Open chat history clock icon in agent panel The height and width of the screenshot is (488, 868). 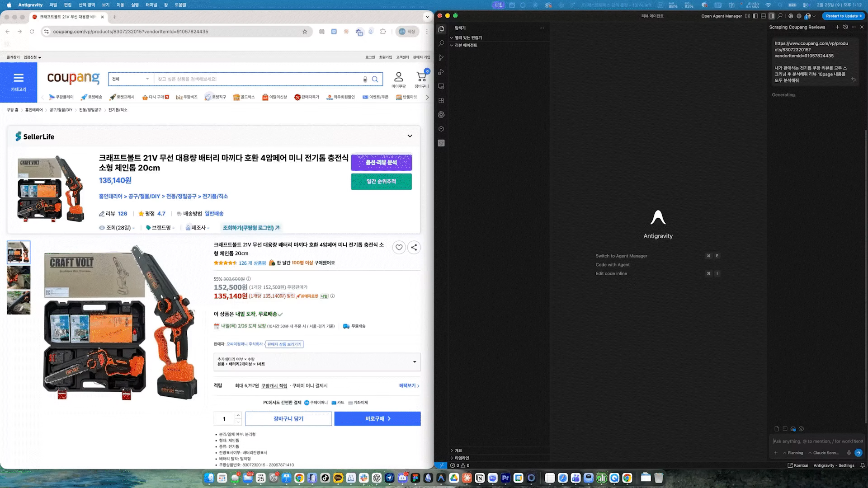tap(845, 27)
